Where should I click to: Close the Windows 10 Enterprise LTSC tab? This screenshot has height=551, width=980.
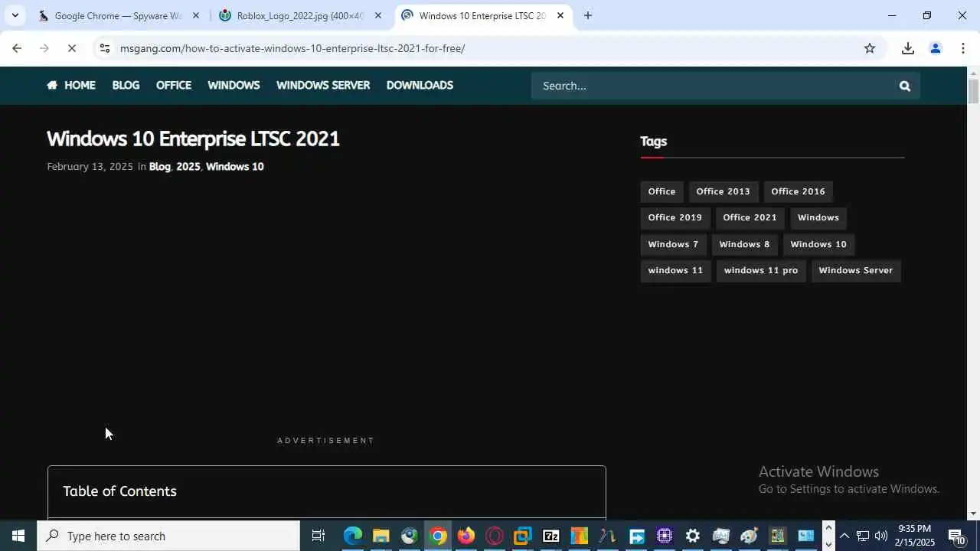560,15
